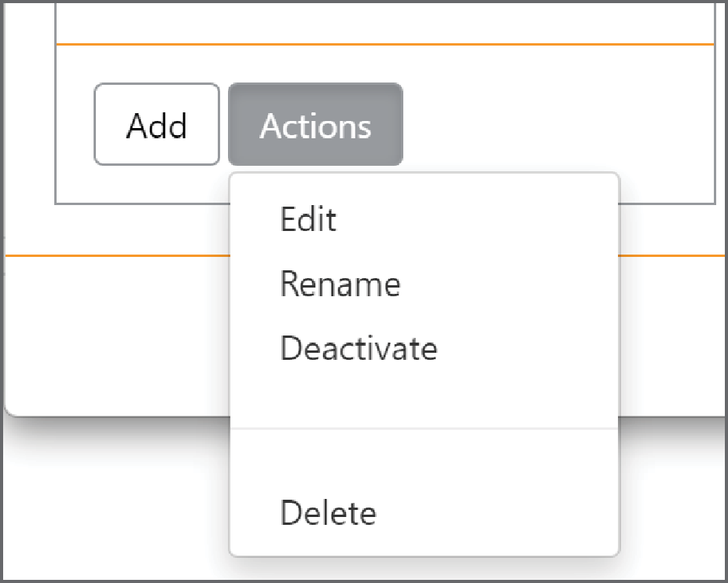Click the Add button left of Actions
Image resolution: width=728 pixels, height=583 pixels.
(x=157, y=124)
